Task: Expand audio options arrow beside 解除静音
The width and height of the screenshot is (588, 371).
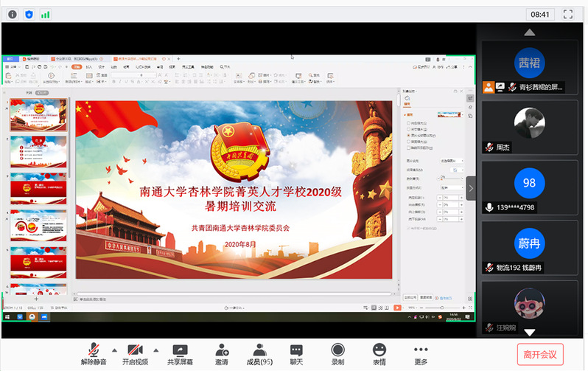Action: point(113,350)
